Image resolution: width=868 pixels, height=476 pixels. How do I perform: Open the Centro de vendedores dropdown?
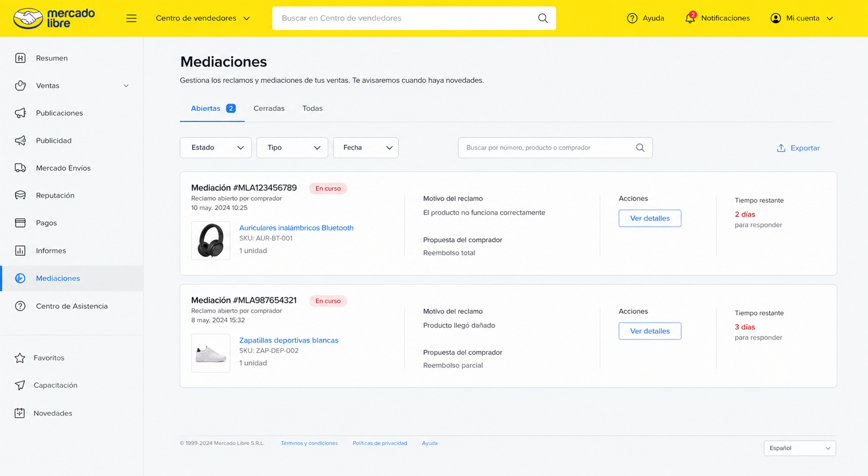click(x=203, y=18)
